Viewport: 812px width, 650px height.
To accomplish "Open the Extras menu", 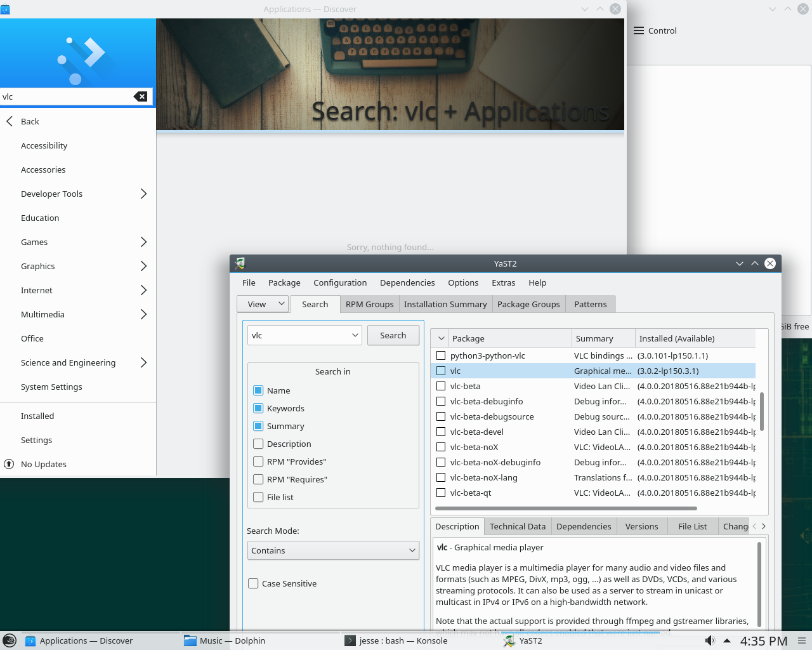I will [504, 282].
